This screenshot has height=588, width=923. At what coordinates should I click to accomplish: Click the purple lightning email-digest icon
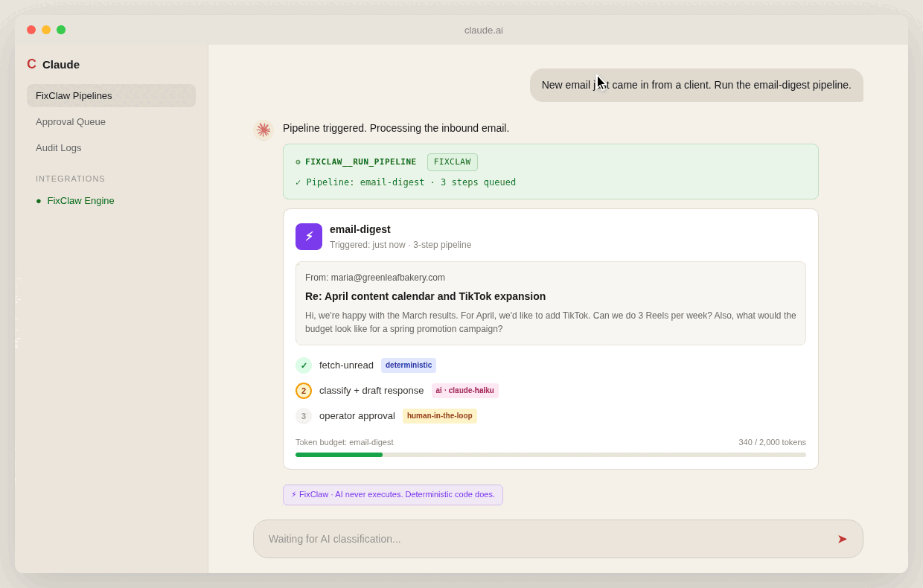pos(309,237)
